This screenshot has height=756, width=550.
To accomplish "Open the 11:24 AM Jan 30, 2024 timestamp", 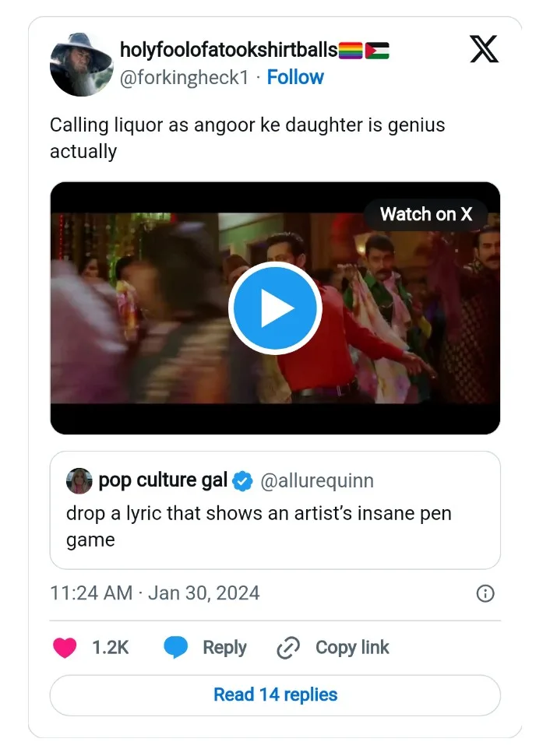I will [155, 593].
